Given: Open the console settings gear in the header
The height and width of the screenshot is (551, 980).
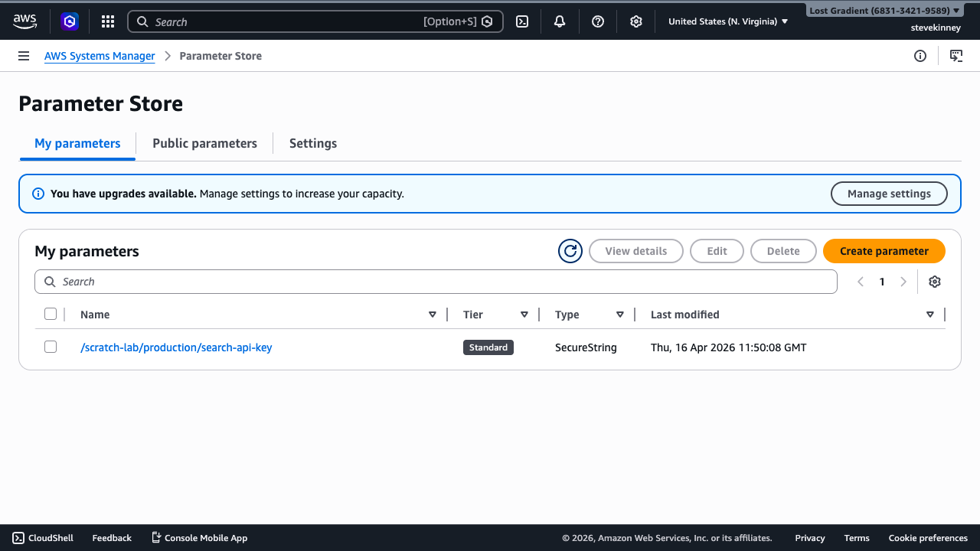Looking at the screenshot, I should click(x=636, y=21).
